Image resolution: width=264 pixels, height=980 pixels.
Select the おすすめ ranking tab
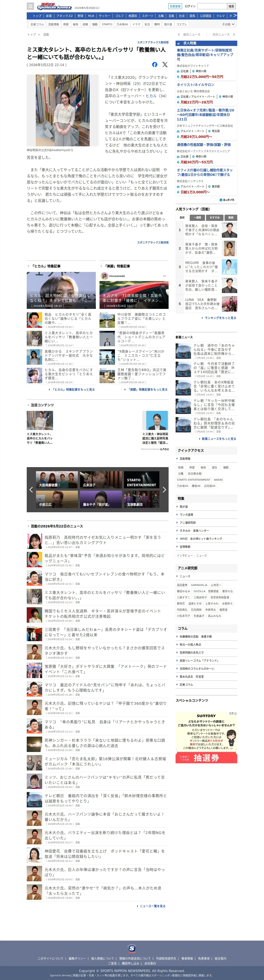click(214, 218)
